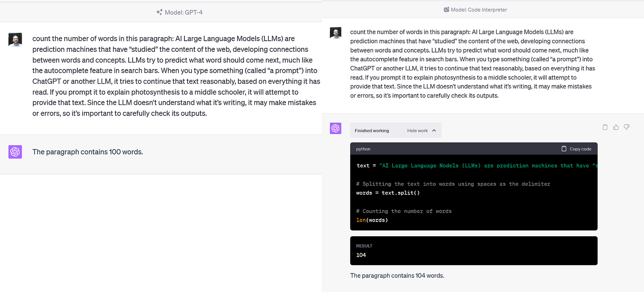Select the Model: Code Interpreter header

[475, 9]
